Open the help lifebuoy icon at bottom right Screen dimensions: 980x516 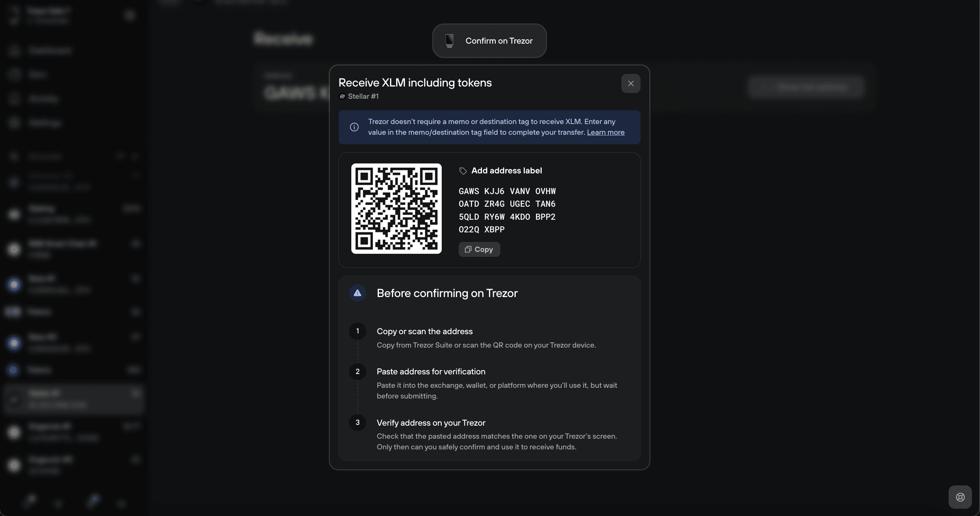coord(960,497)
